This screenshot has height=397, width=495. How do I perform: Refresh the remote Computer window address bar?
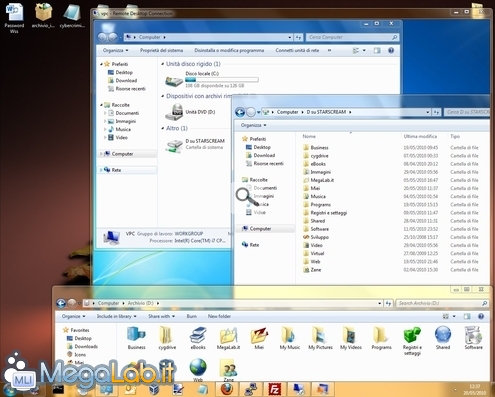click(298, 37)
